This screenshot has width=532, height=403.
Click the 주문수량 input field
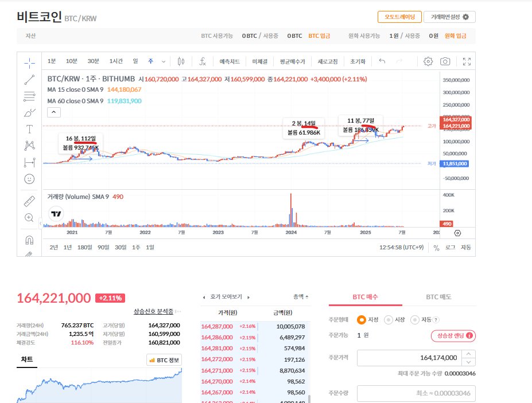point(416,393)
